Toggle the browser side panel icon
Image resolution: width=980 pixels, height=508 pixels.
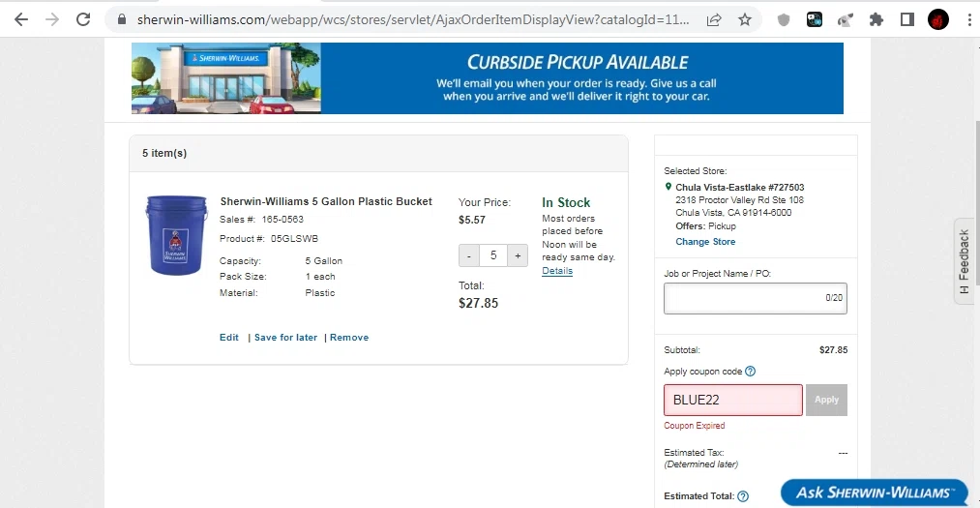coord(907,19)
